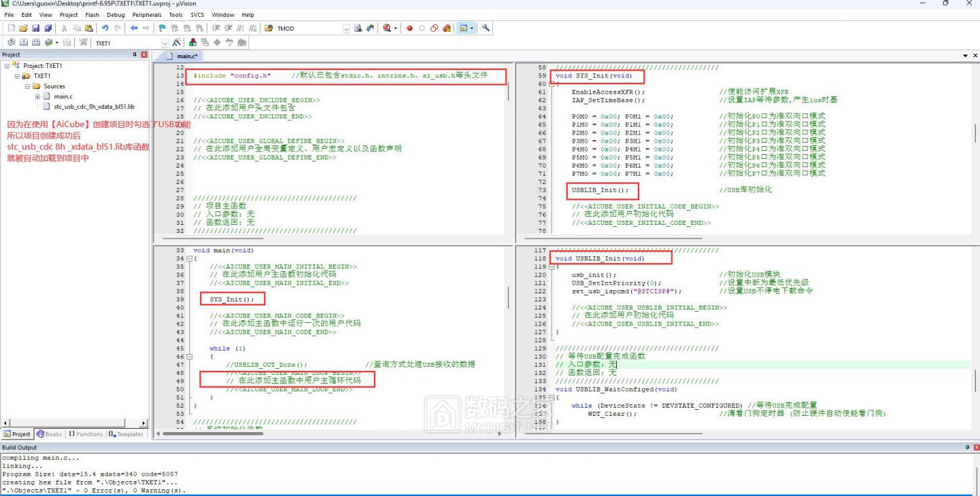Close the Project panel
Image resolution: width=980 pixels, height=496 pixels.
[143, 55]
